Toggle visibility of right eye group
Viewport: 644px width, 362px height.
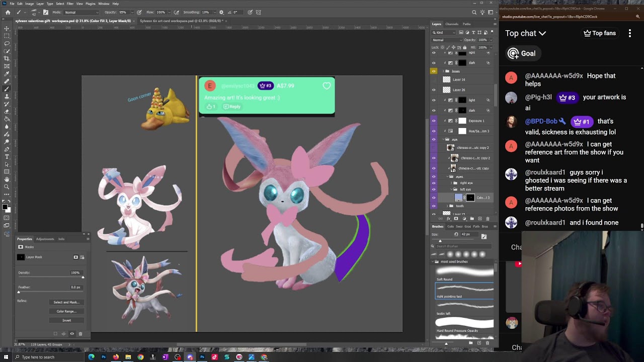point(434,183)
